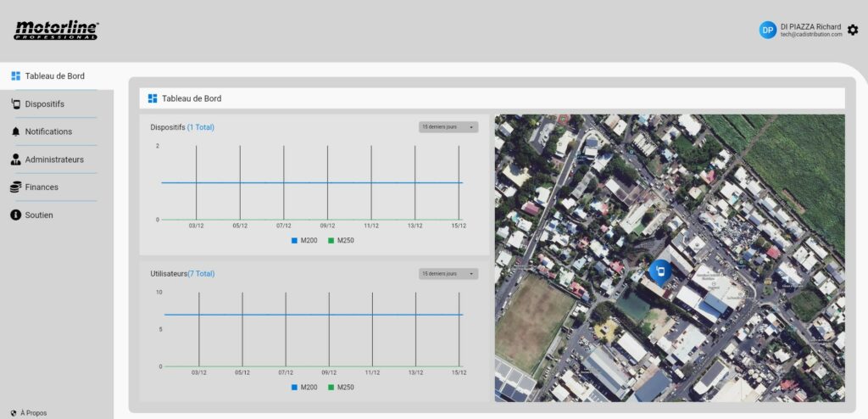Click the Motorline Professional logo
Image resolution: width=868 pixels, height=419 pixels.
[56, 31]
